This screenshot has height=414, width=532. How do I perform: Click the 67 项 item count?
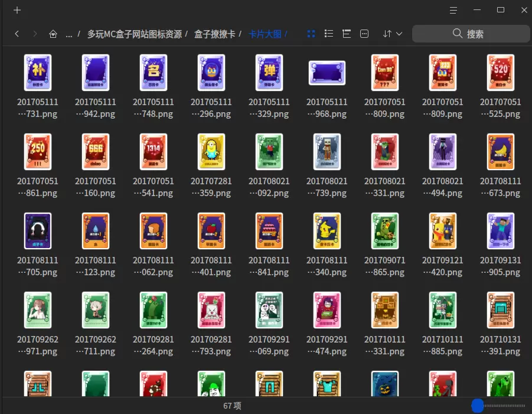232,406
